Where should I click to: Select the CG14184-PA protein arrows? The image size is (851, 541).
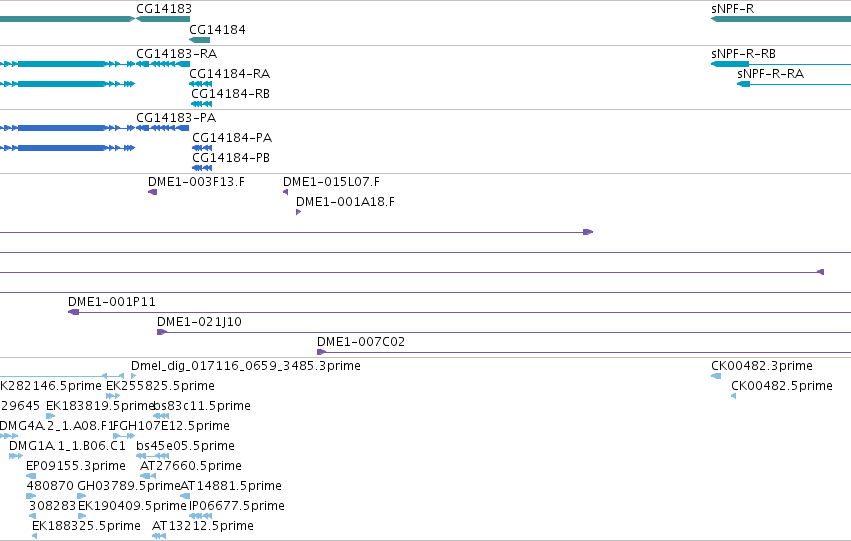(202, 148)
